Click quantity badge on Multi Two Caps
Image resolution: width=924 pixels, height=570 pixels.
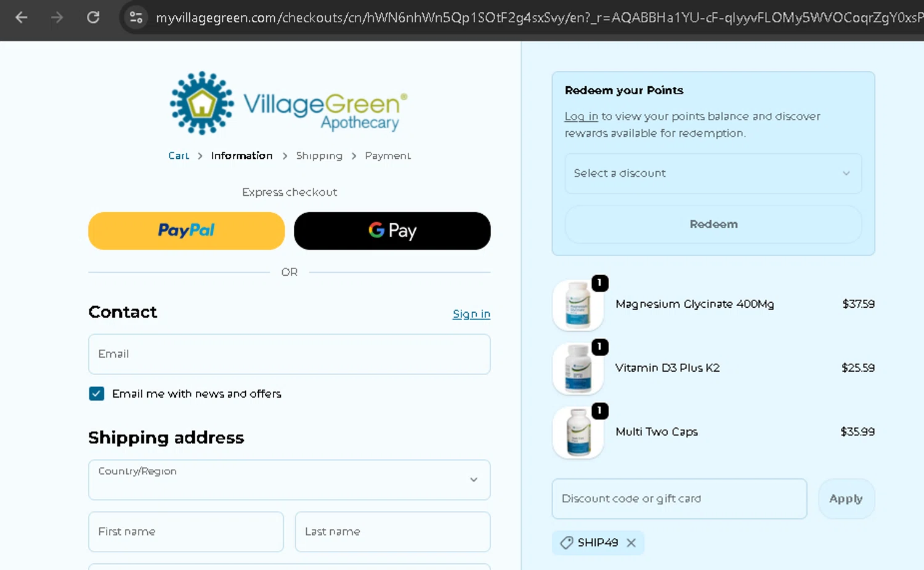[600, 411]
